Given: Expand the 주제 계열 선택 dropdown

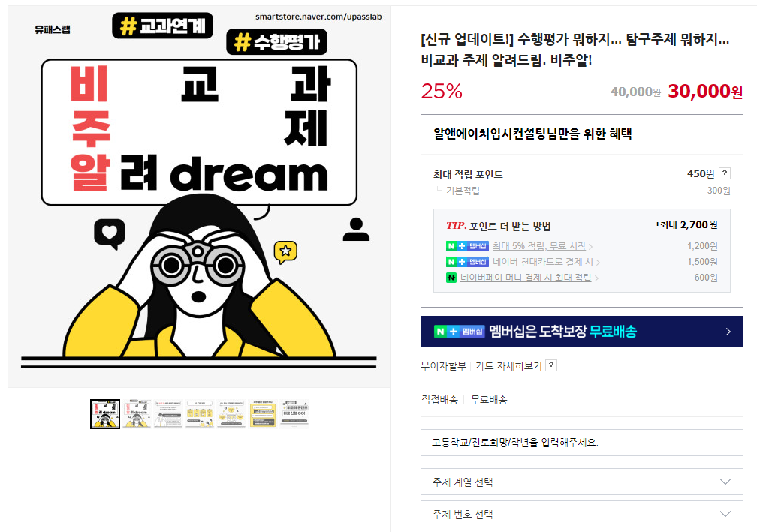Looking at the screenshot, I should point(581,482).
